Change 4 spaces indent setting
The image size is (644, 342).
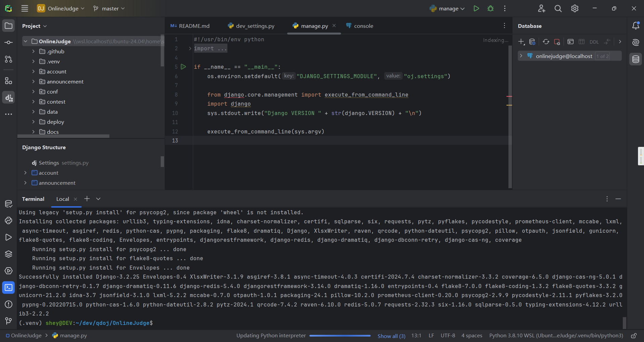(472, 336)
